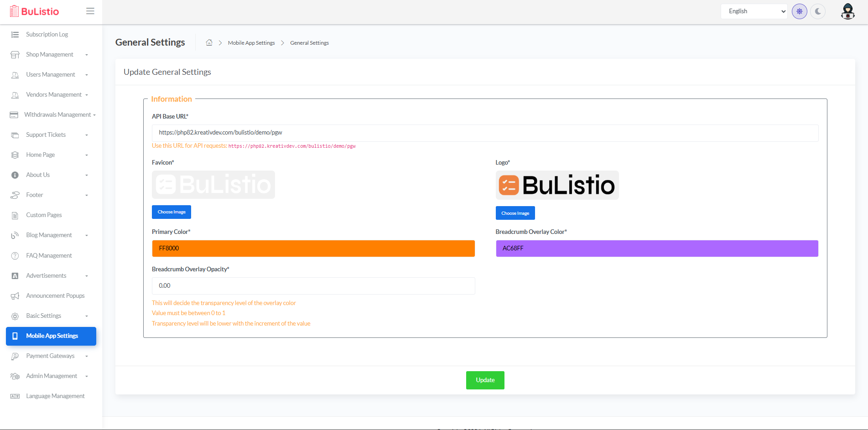Click the Language Management icon

click(15, 396)
